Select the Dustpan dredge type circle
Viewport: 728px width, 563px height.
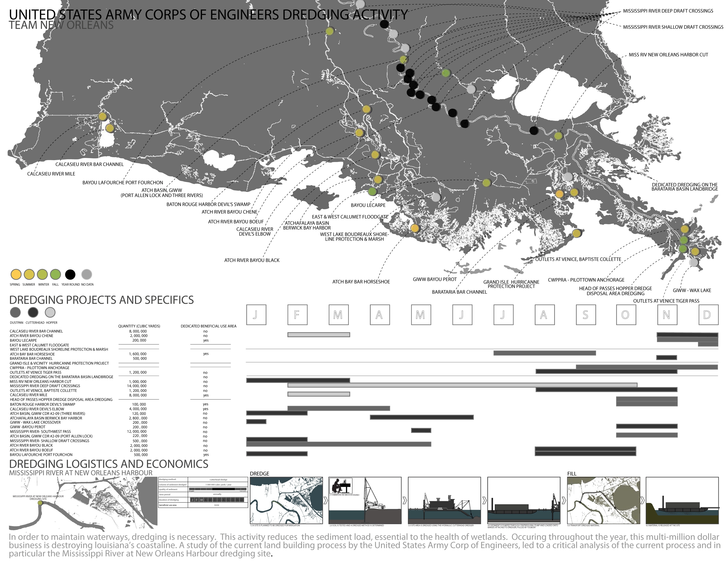tap(15, 312)
